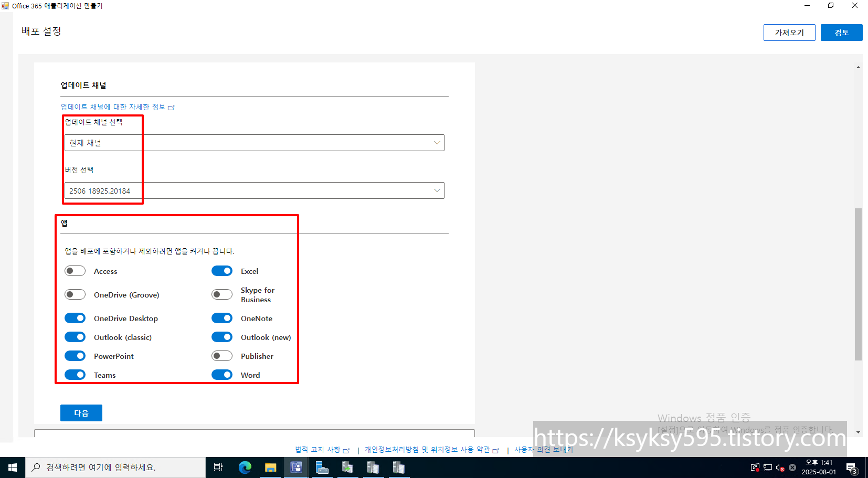Open Windows Start menu

[13, 467]
